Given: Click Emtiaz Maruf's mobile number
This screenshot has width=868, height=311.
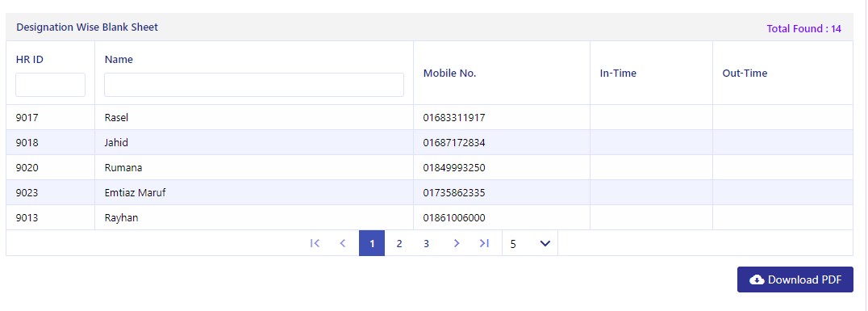Looking at the screenshot, I should [x=454, y=193].
